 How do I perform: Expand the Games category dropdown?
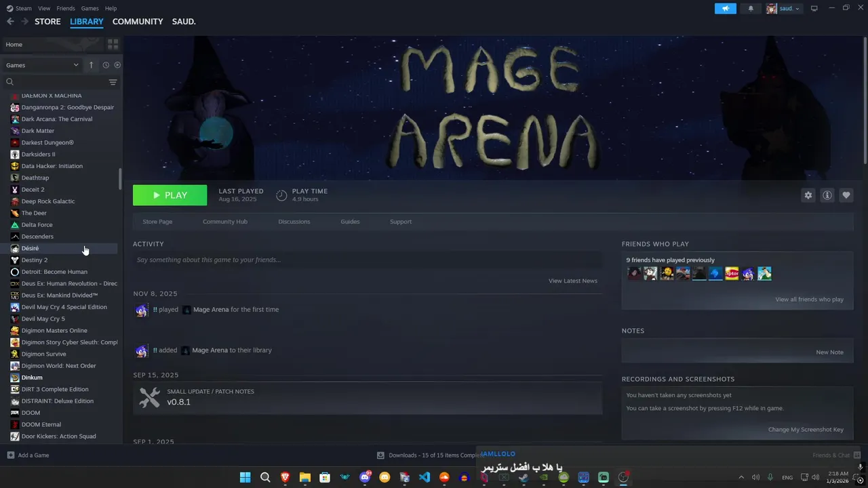43,65
